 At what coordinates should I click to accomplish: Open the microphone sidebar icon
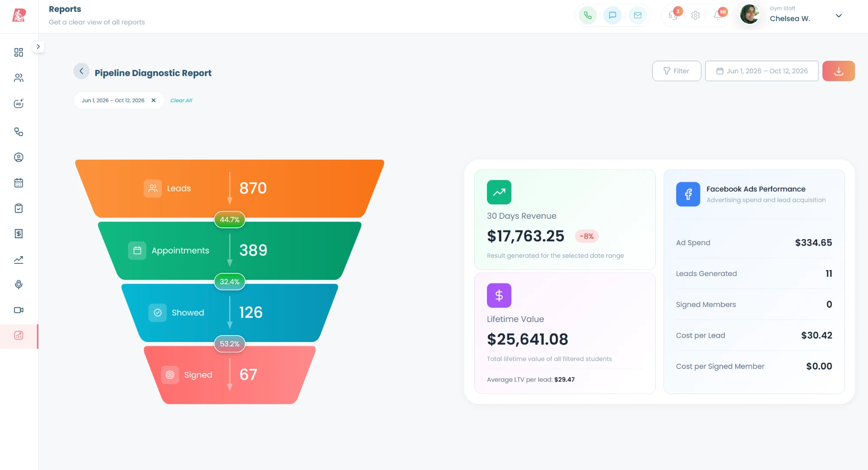[x=19, y=285]
